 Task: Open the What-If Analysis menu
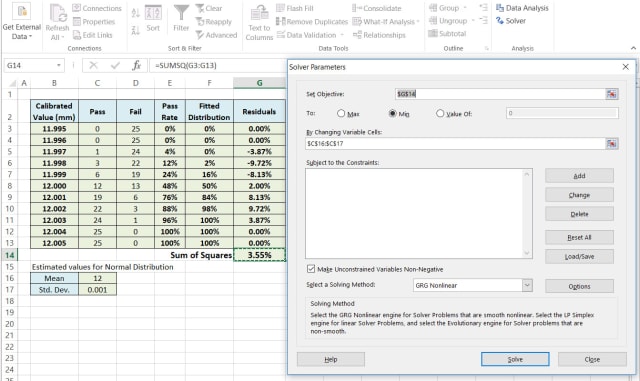pyautogui.click(x=386, y=22)
